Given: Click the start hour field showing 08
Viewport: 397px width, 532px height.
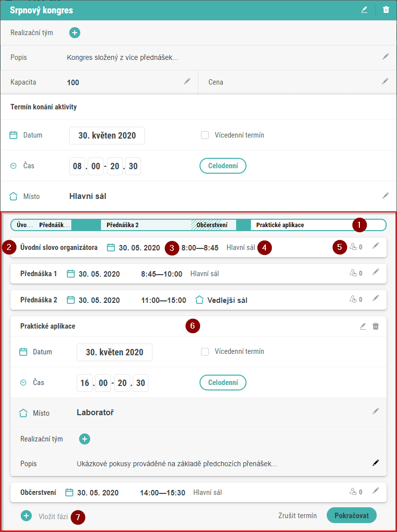Looking at the screenshot, I should [x=77, y=166].
